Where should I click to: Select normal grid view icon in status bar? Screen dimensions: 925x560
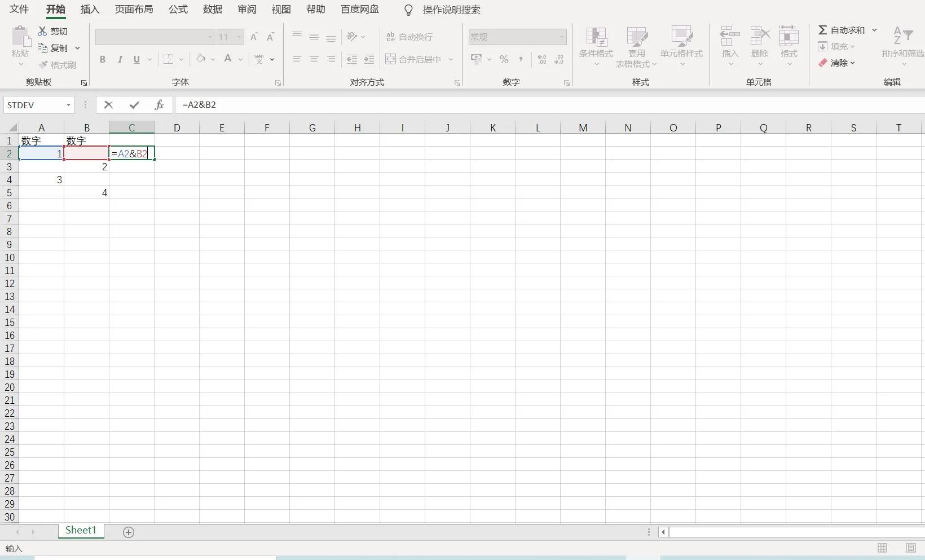click(882, 548)
